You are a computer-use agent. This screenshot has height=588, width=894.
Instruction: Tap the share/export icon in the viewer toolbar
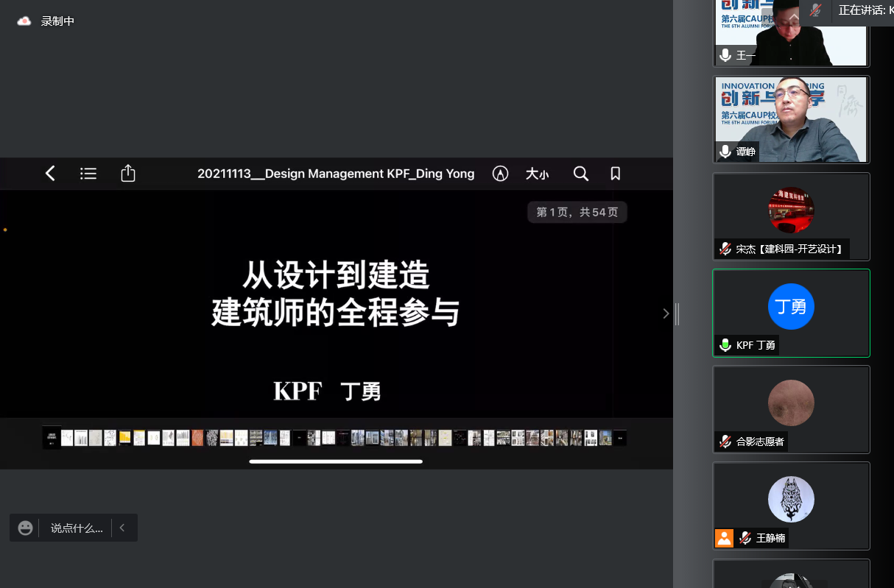[128, 173]
